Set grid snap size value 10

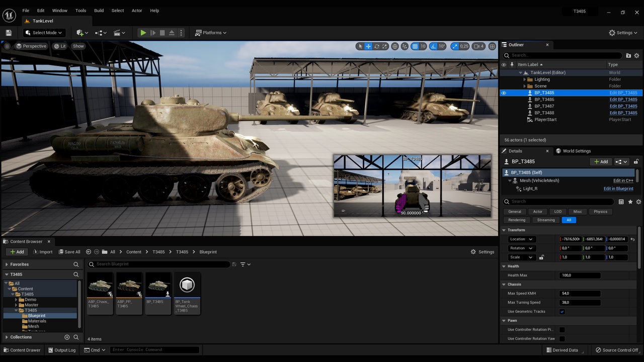pos(423,46)
